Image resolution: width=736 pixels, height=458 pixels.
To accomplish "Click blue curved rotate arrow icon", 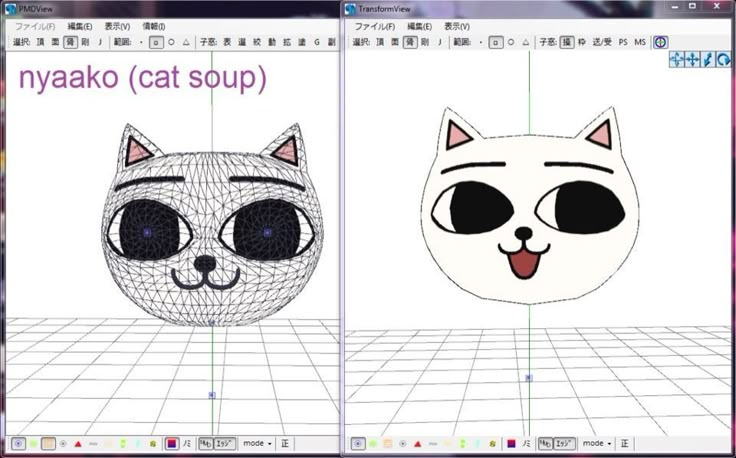I will coord(724,59).
